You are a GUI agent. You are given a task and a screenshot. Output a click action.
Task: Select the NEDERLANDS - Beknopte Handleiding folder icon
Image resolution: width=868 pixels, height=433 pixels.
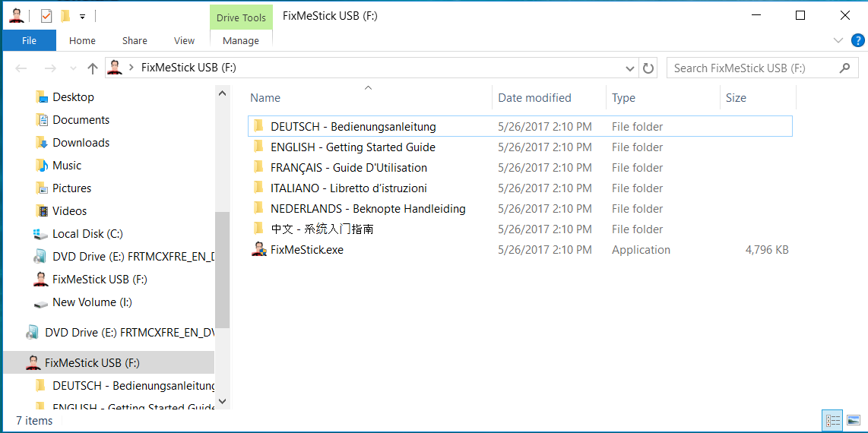click(x=258, y=208)
